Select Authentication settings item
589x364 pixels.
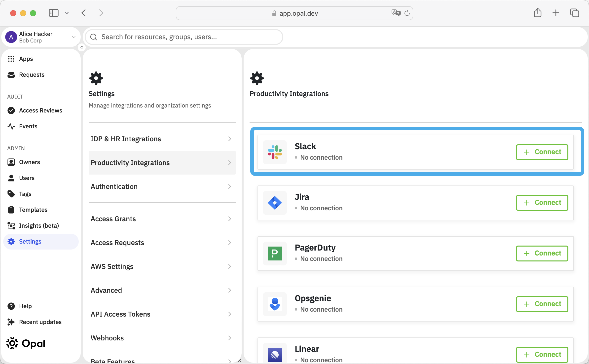coord(162,186)
